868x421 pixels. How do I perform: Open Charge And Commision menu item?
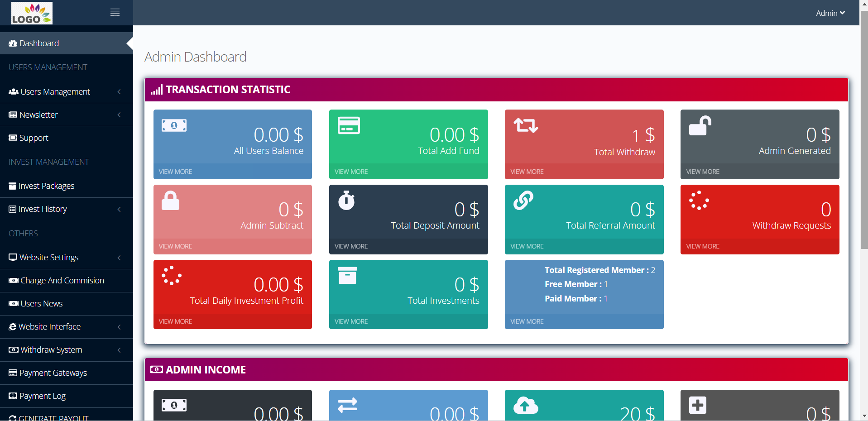click(67, 281)
